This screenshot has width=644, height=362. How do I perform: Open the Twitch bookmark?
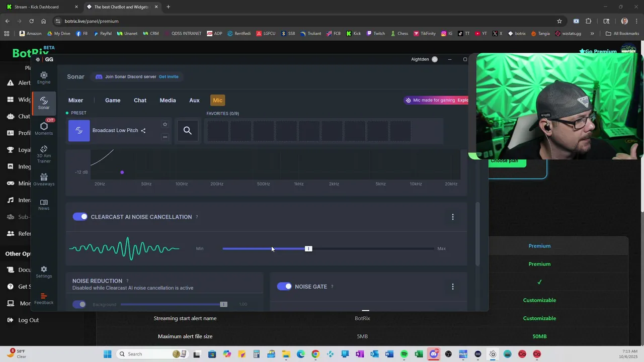click(x=376, y=34)
